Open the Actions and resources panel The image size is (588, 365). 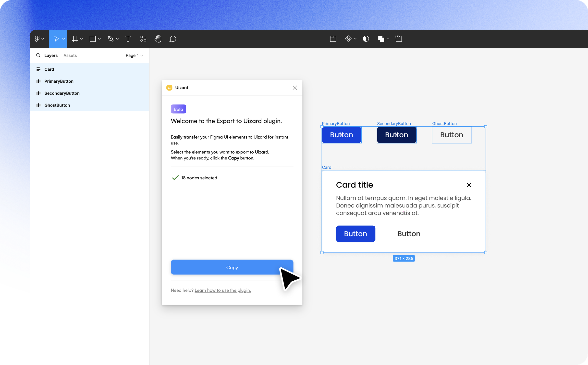143,39
